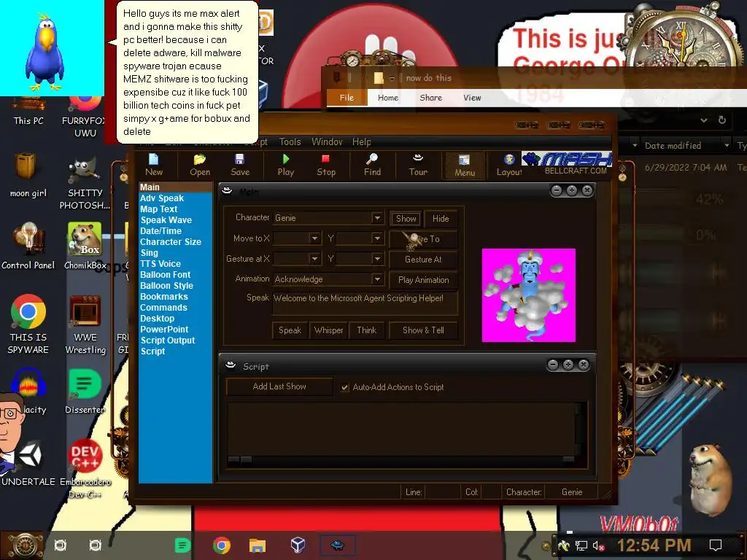Expand the Animation dropdown showing Acknowledge

tap(377, 279)
